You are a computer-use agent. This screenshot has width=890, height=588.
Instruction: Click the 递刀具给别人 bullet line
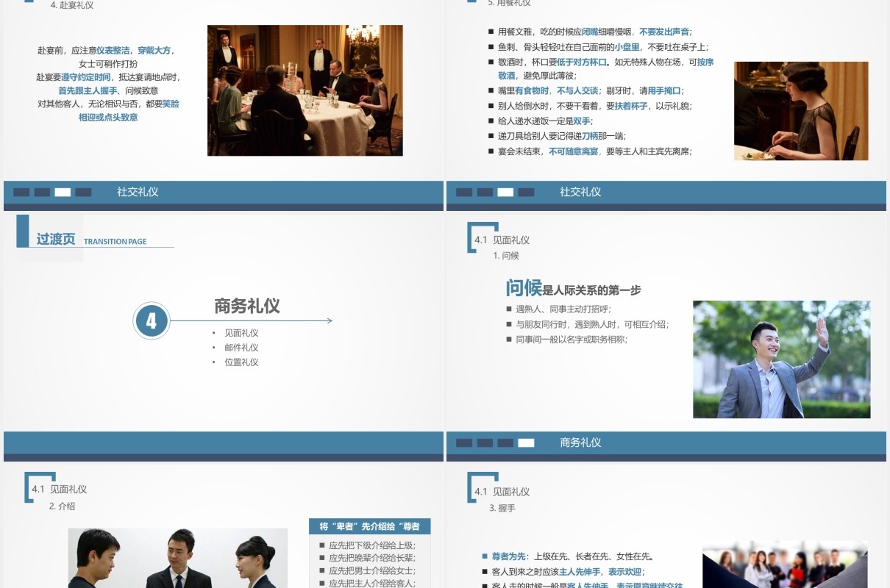[x=557, y=136]
